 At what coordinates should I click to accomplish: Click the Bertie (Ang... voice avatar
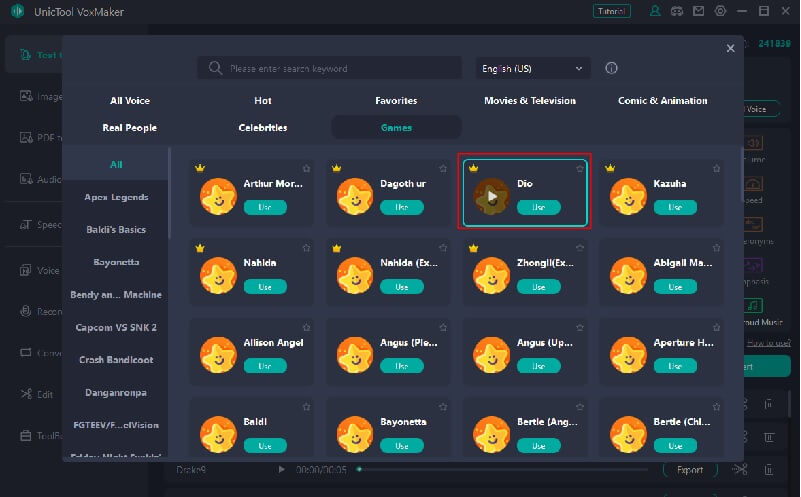coord(491,435)
